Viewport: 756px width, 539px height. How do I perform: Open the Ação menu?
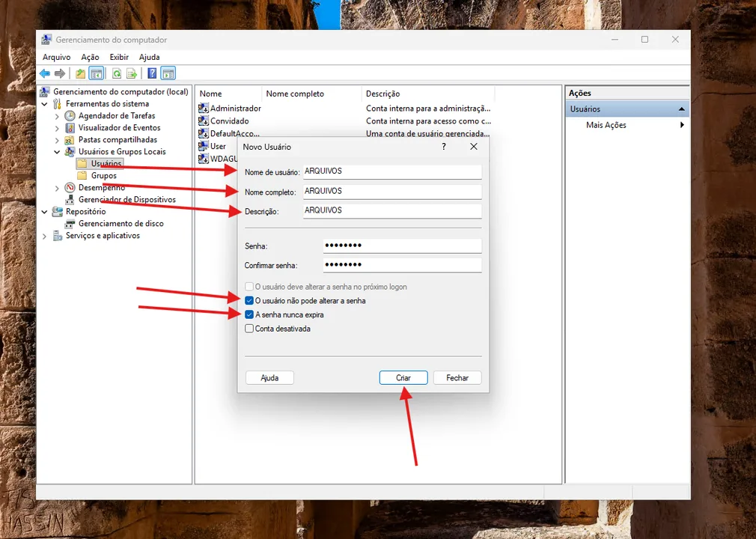pyautogui.click(x=90, y=57)
